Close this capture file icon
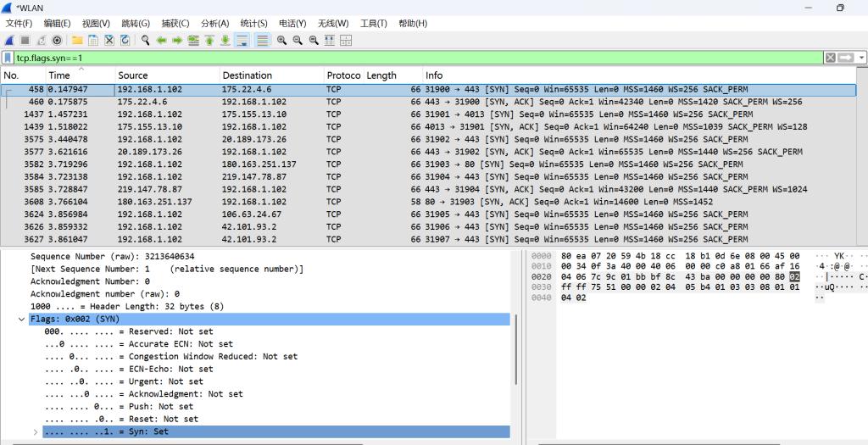The image size is (868, 445). click(x=109, y=41)
